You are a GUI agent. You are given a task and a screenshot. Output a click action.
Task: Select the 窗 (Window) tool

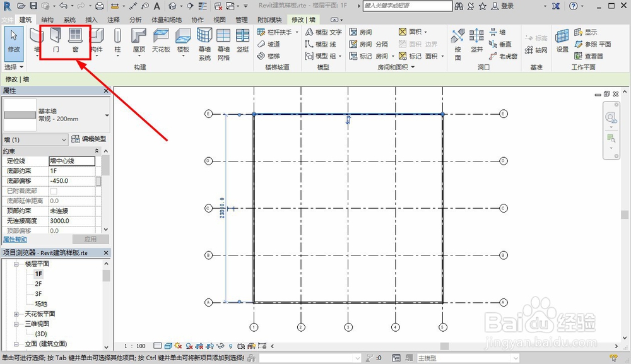[75, 40]
